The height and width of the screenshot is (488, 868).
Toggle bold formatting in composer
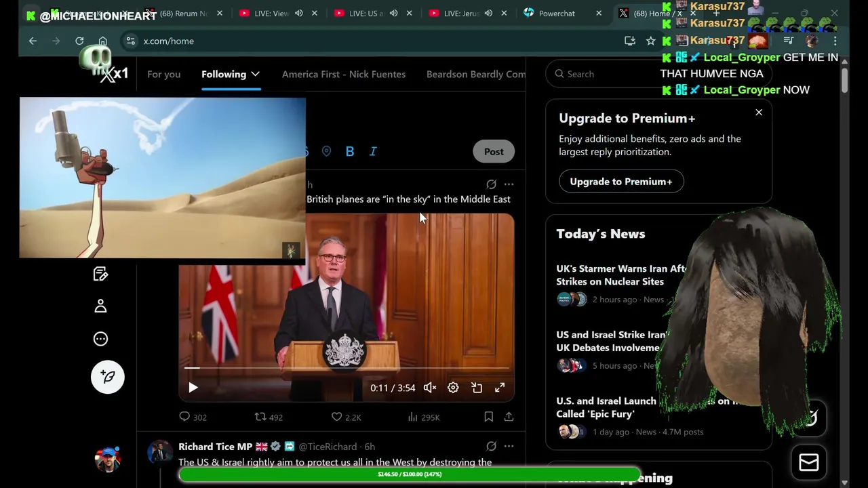click(350, 151)
